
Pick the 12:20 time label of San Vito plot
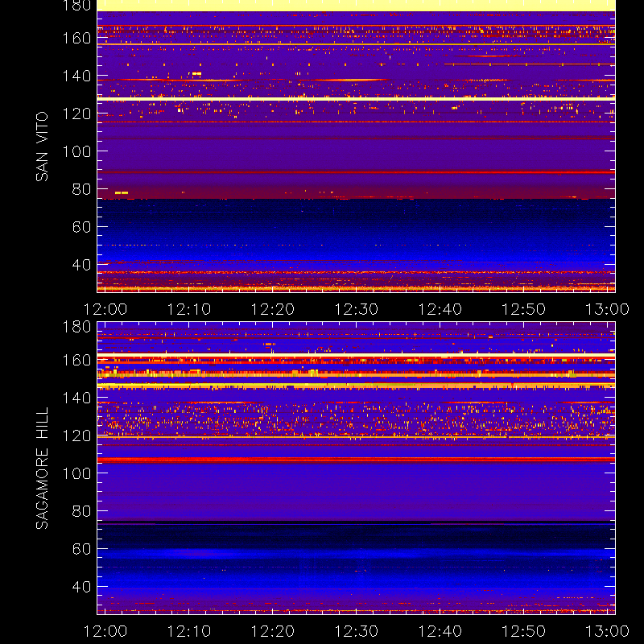273,309
